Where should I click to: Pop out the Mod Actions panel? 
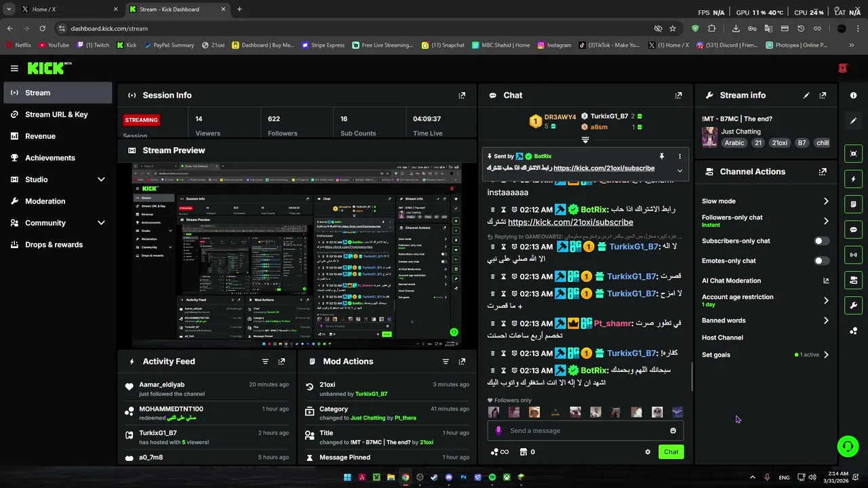pos(462,362)
